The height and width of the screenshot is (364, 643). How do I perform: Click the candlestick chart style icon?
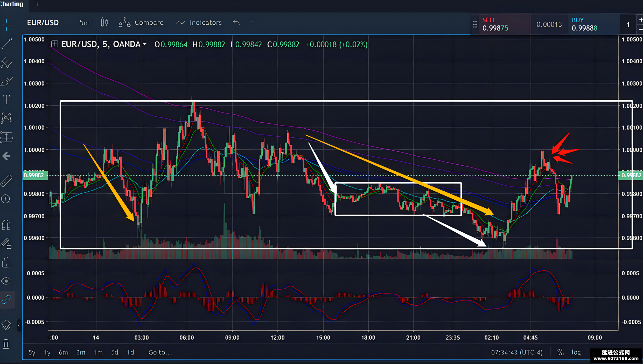(104, 23)
